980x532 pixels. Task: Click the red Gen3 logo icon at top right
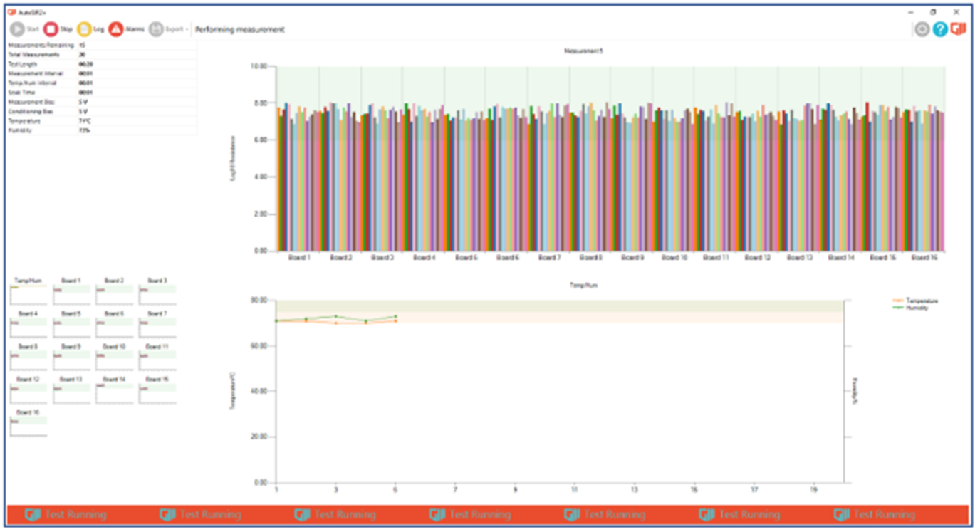pyautogui.click(x=959, y=29)
